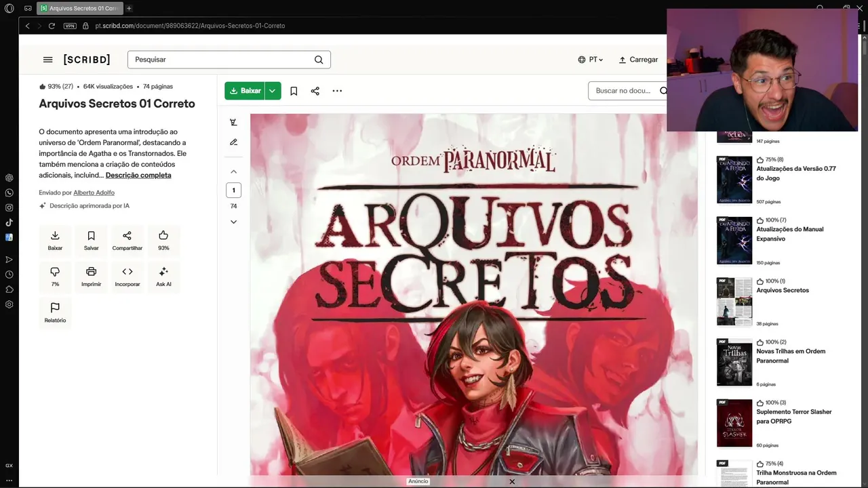
Task: Click the browser back arrow
Action: tap(27, 26)
